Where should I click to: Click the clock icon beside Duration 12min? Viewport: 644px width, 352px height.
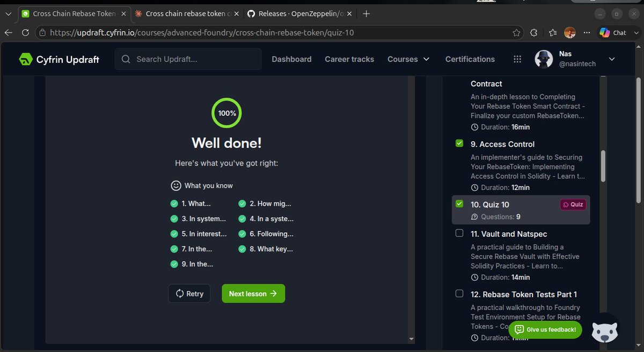(474, 188)
